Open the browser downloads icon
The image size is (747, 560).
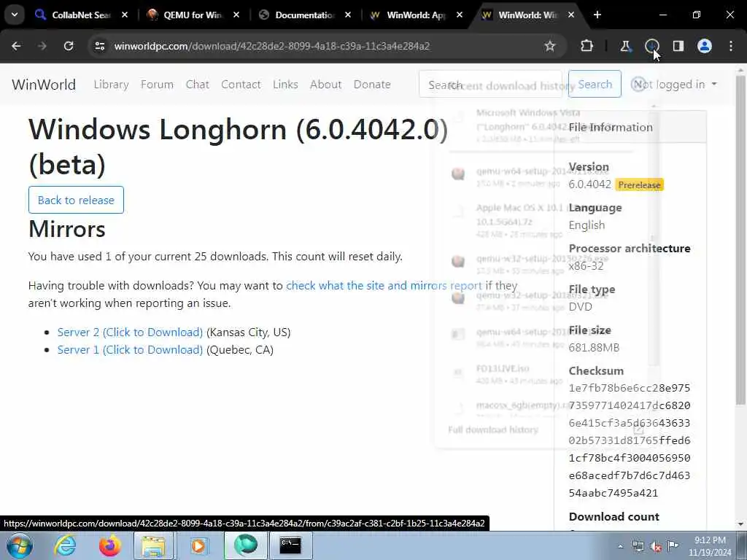coord(651,46)
